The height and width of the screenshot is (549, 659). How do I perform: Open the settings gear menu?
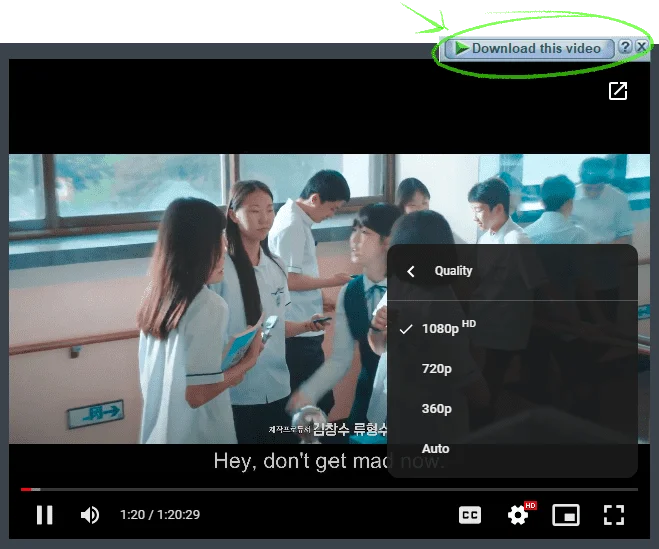pos(518,515)
